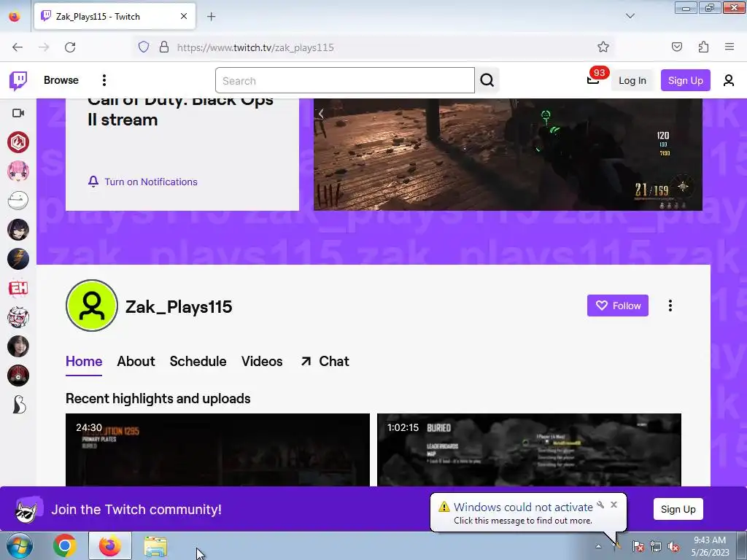Click Recent highlights and uploads heading

tap(158, 399)
